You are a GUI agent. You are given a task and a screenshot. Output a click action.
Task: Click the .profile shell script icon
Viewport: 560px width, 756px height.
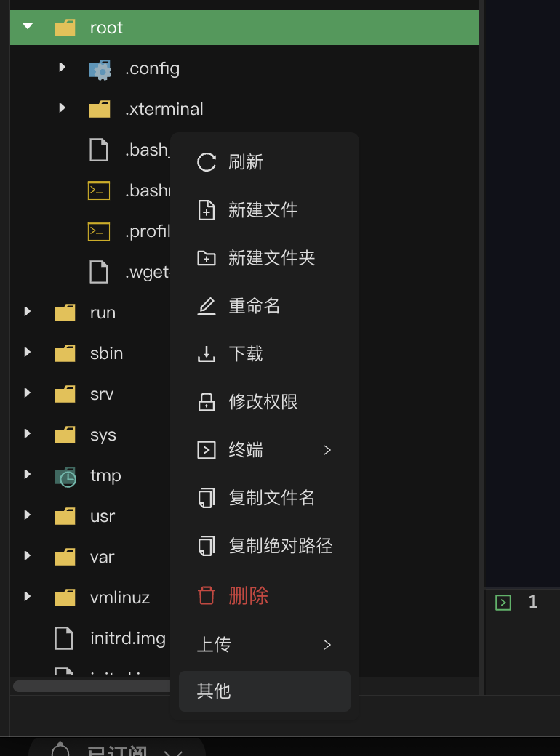pos(99,231)
